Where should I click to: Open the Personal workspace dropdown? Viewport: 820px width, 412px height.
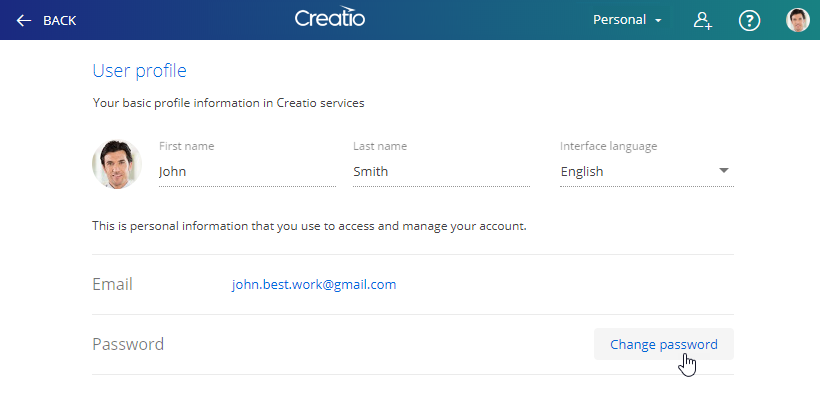[627, 20]
